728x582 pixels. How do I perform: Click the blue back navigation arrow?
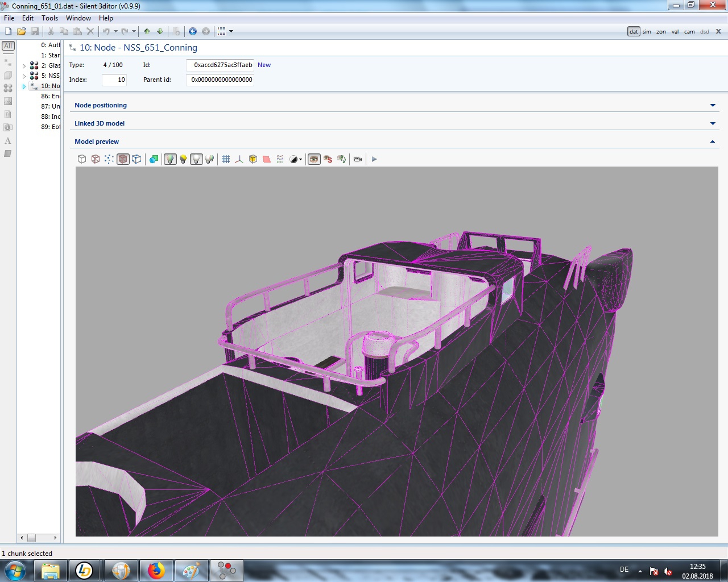tap(193, 31)
